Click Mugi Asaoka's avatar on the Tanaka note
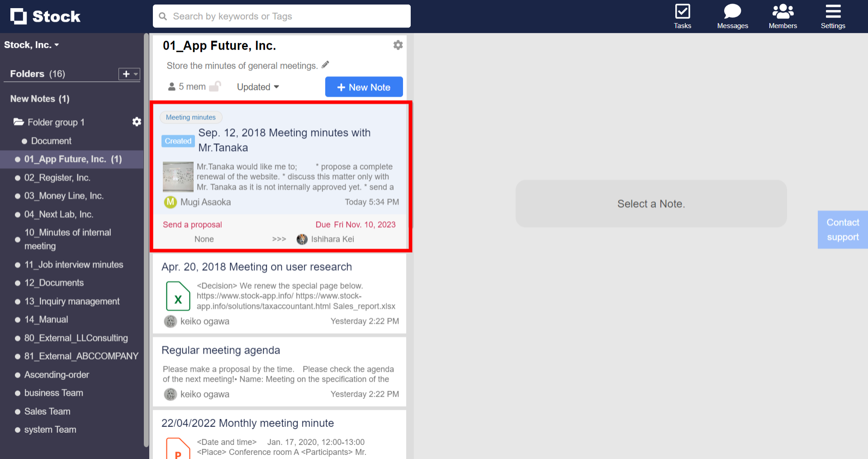This screenshot has width=868, height=459. (x=170, y=202)
